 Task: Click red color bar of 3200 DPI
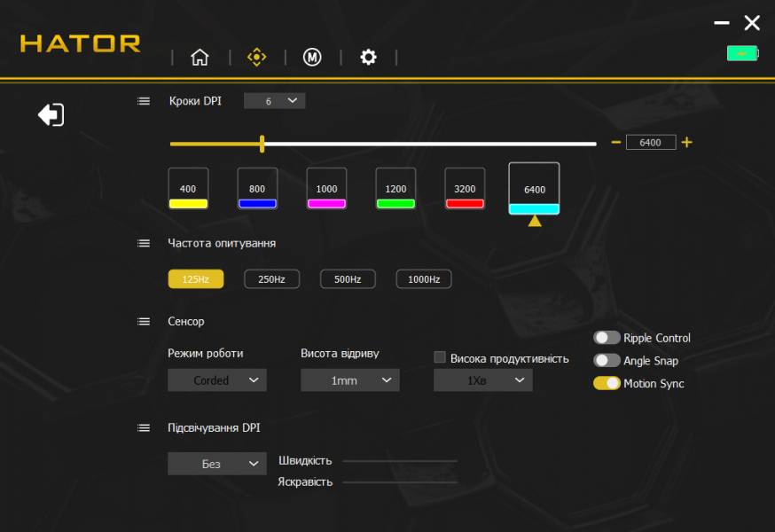tap(465, 203)
